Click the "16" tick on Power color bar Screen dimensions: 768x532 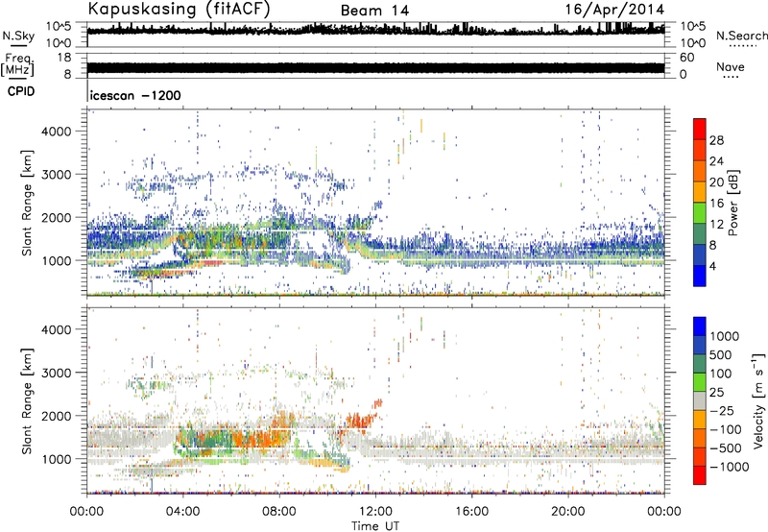716,204
